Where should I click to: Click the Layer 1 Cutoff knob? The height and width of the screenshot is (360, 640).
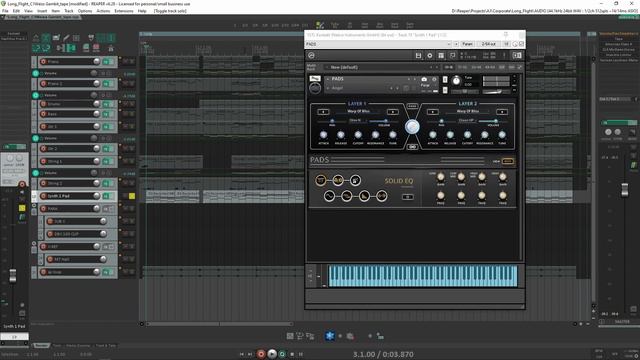pyautogui.click(x=358, y=135)
